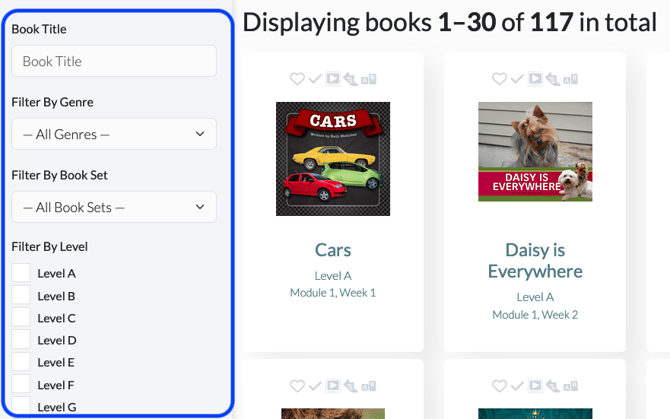This screenshot has height=419, width=670.
Task: Click into the Book Title search field
Action: click(x=114, y=61)
